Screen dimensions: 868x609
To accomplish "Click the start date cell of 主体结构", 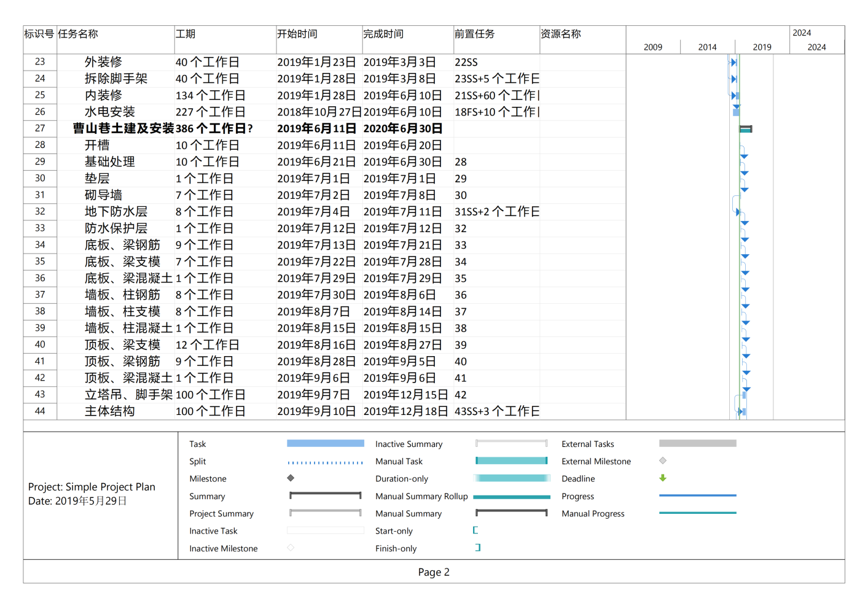I will (x=316, y=411).
